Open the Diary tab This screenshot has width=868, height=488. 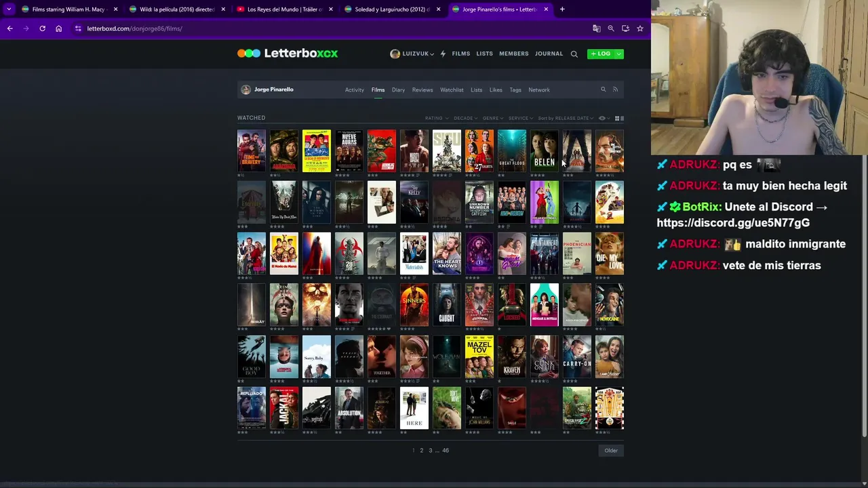(398, 89)
